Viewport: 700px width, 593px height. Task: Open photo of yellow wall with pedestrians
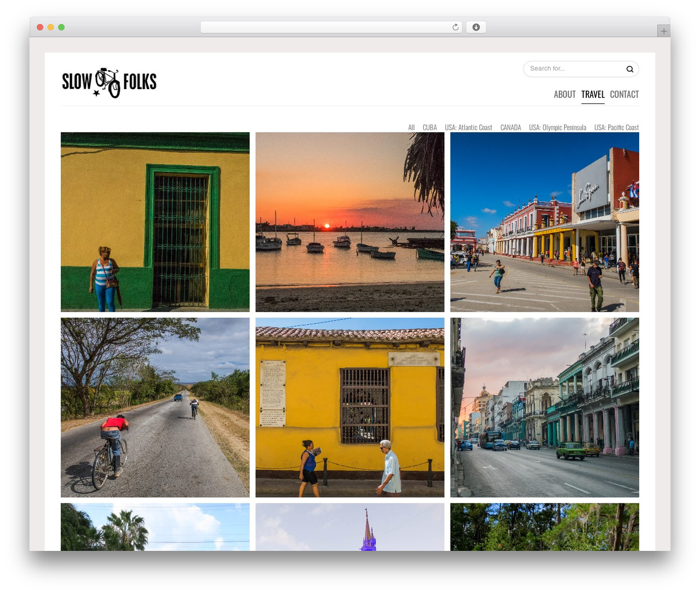pos(350,408)
